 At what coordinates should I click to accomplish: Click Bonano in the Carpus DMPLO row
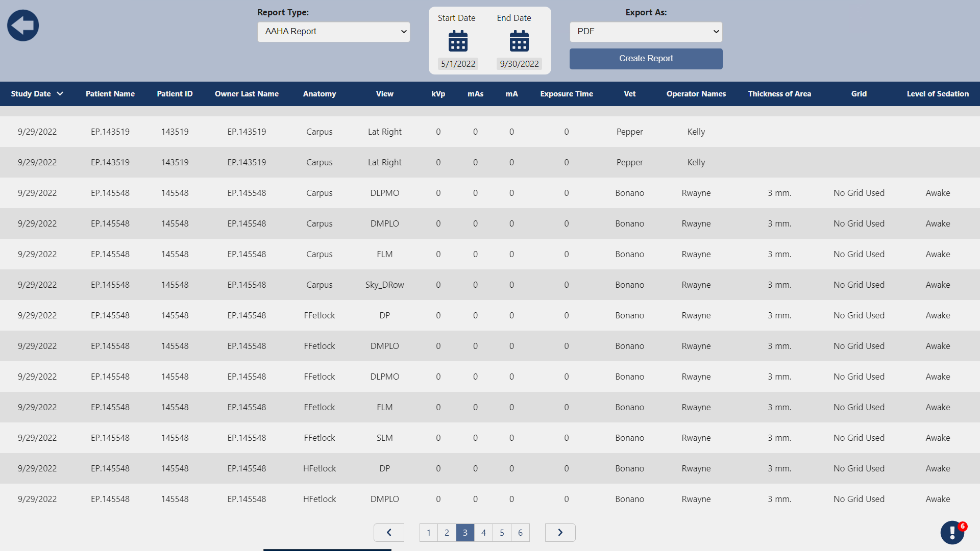[630, 223]
